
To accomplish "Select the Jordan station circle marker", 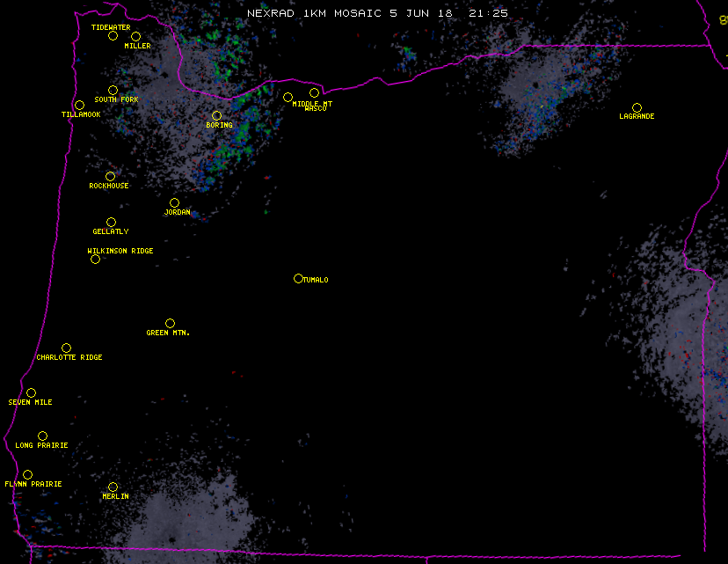I will coord(174,203).
